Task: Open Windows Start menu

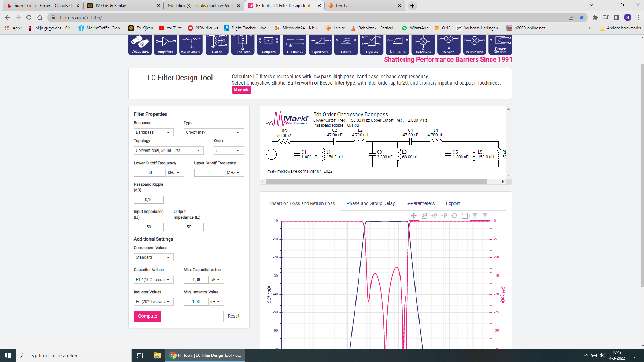Action: point(8,355)
